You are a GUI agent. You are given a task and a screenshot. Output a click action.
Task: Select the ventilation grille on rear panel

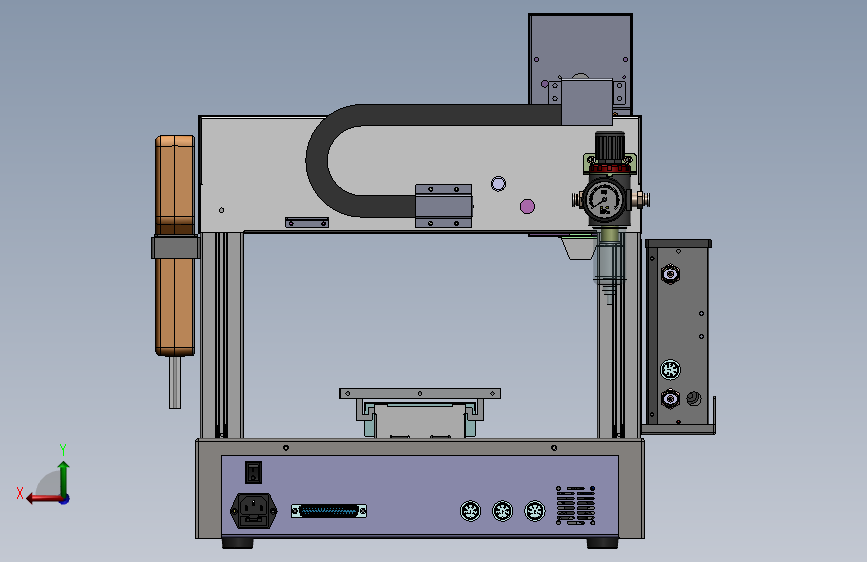(x=576, y=506)
